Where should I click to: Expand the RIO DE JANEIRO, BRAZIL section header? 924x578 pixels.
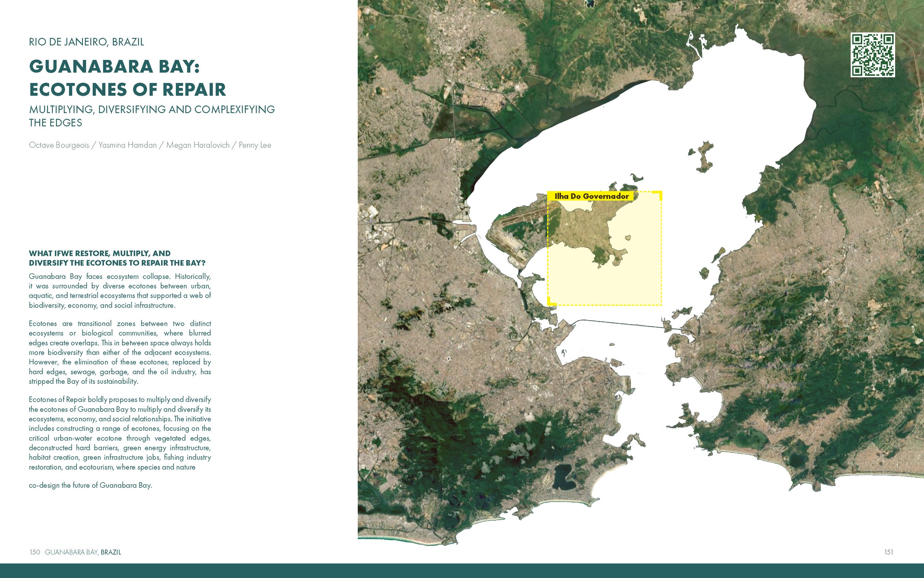(86, 43)
